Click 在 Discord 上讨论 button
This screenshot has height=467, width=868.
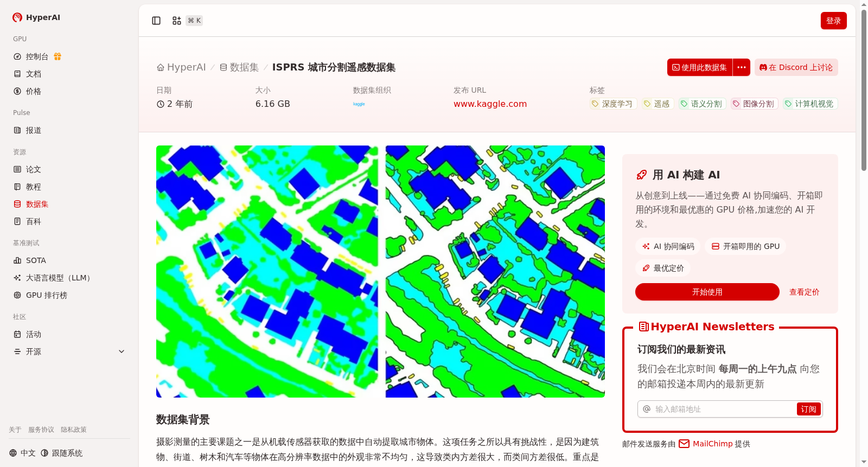(x=796, y=67)
